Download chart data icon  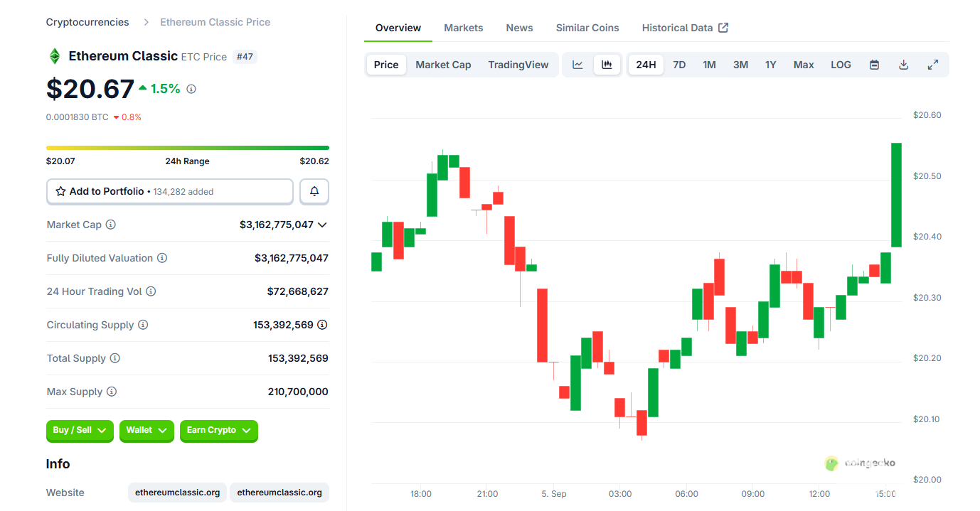click(x=903, y=65)
